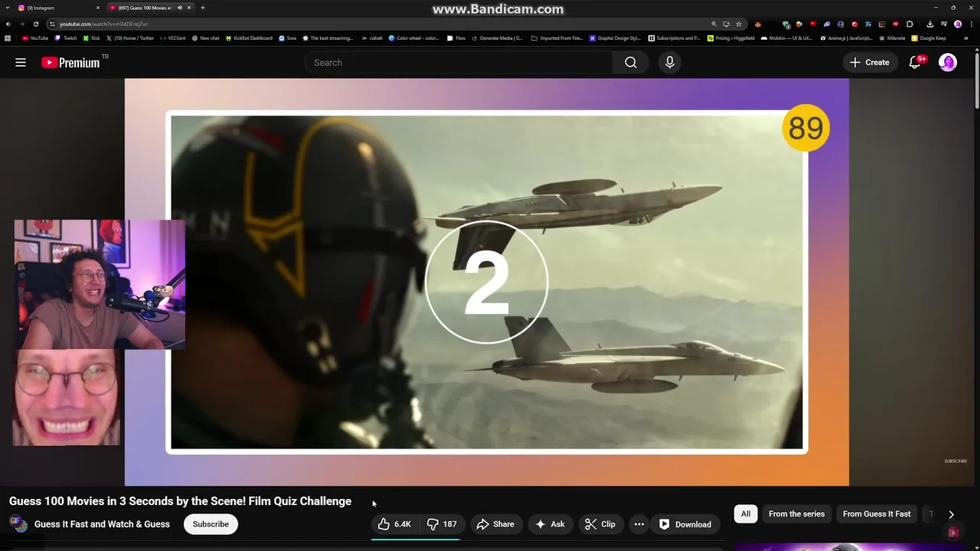
Task: Select the All filter chip
Action: (x=746, y=514)
